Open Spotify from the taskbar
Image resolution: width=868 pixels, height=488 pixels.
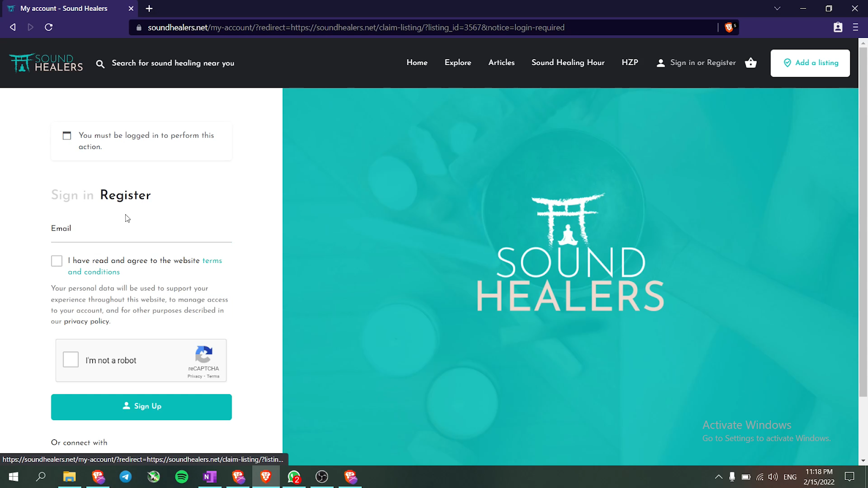tap(182, 477)
